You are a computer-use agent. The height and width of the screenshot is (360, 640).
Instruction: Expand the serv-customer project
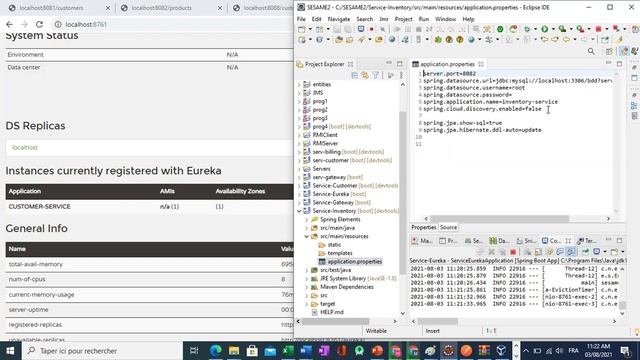coord(299,160)
